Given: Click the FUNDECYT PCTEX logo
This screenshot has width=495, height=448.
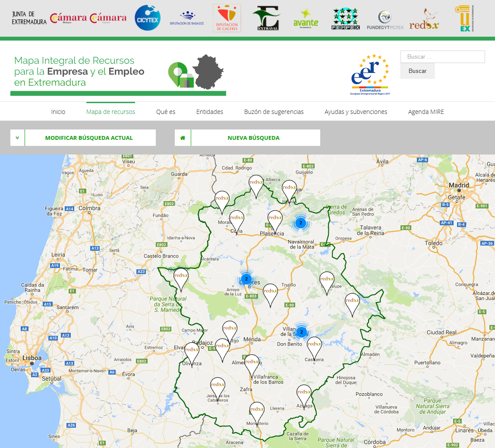Looking at the screenshot, I should [x=385, y=20].
